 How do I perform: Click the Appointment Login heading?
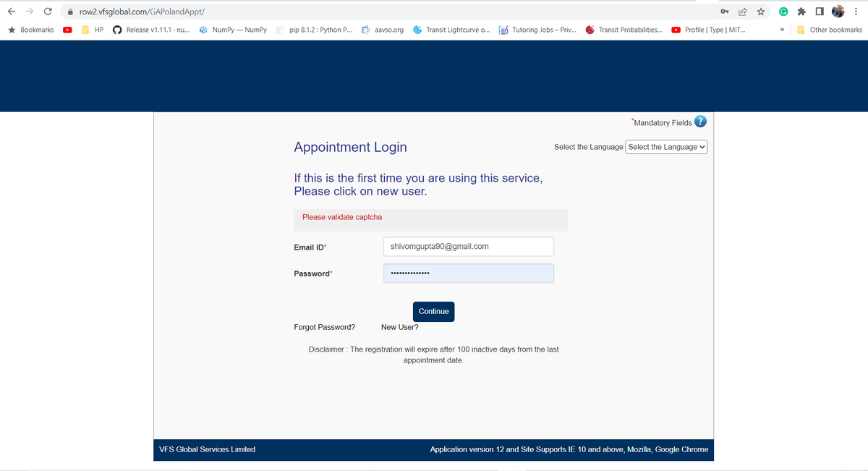point(350,147)
